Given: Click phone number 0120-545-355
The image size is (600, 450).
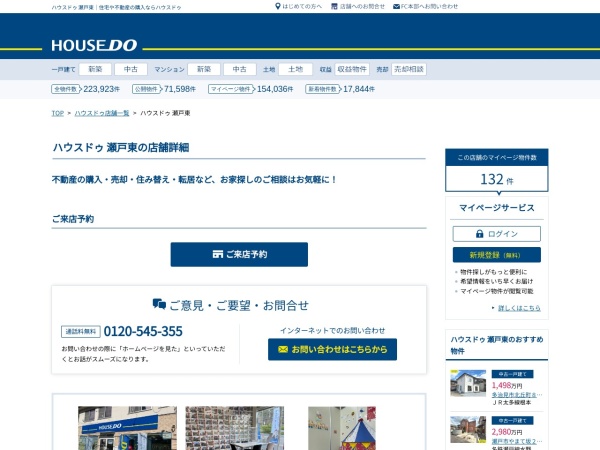Looking at the screenshot, I should tap(143, 331).
